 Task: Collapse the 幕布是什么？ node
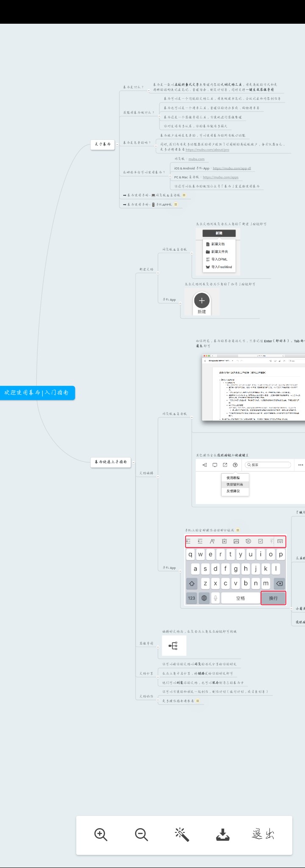tap(148, 90)
